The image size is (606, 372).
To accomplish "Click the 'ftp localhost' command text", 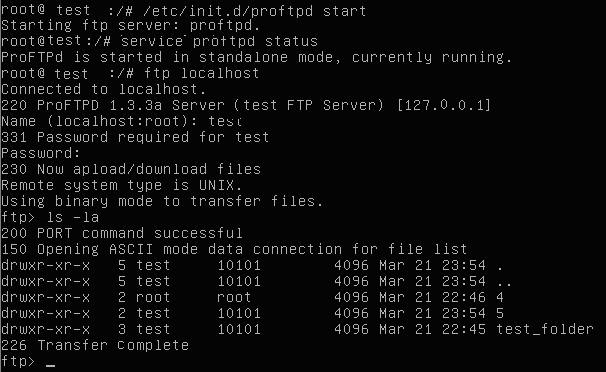I will point(201,73).
